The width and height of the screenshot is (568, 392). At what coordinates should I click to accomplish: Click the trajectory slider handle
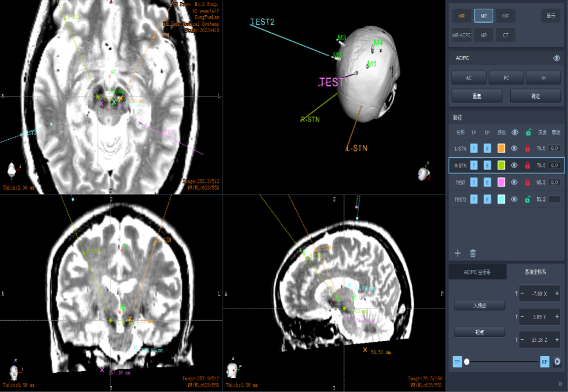(466, 362)
